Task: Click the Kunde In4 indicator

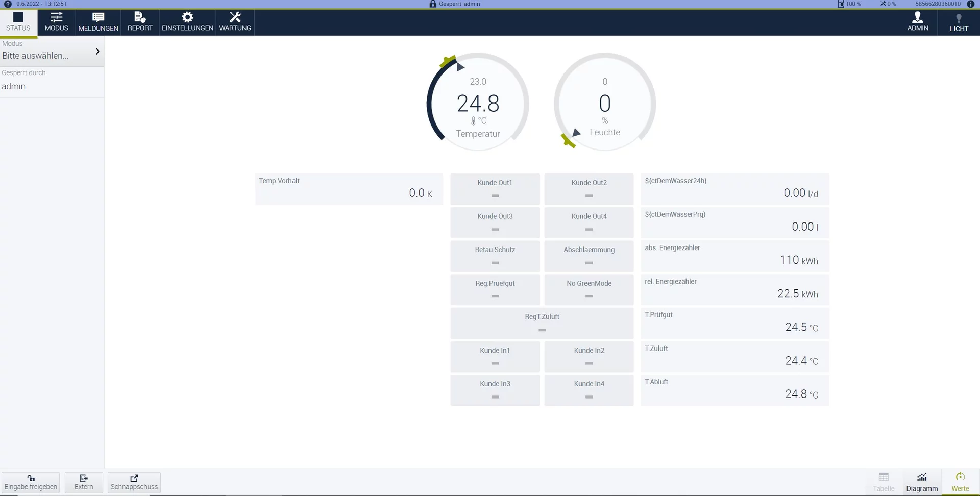Action: 589,390
